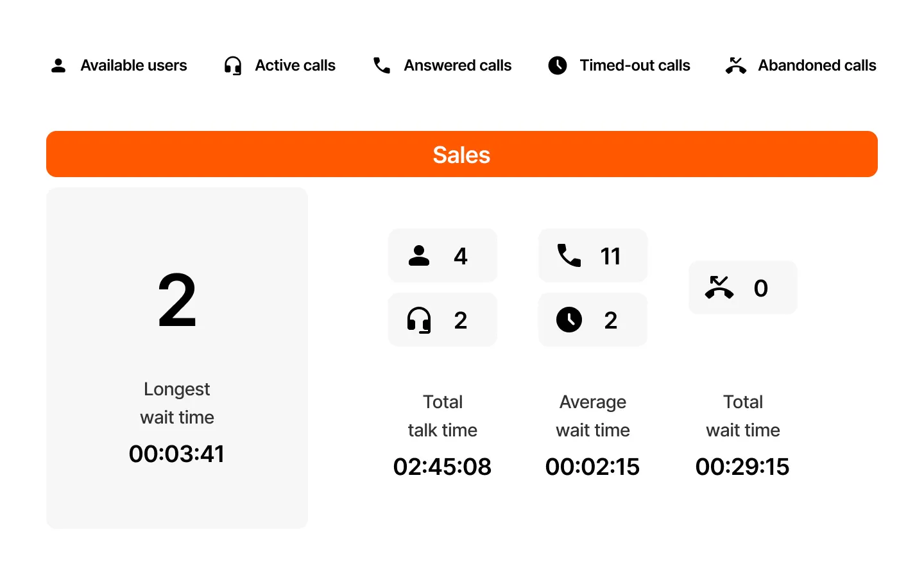Viewport: 924px width, 575px height.
Task: Click the large waiting calls number 2
Action: 177,300
